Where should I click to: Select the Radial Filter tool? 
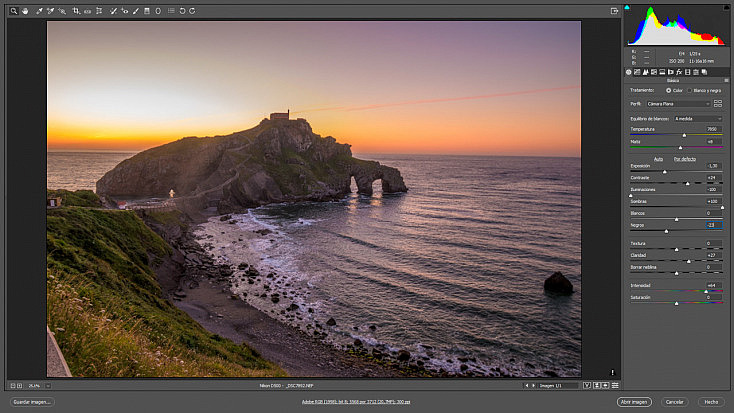[x=158, y=11]
